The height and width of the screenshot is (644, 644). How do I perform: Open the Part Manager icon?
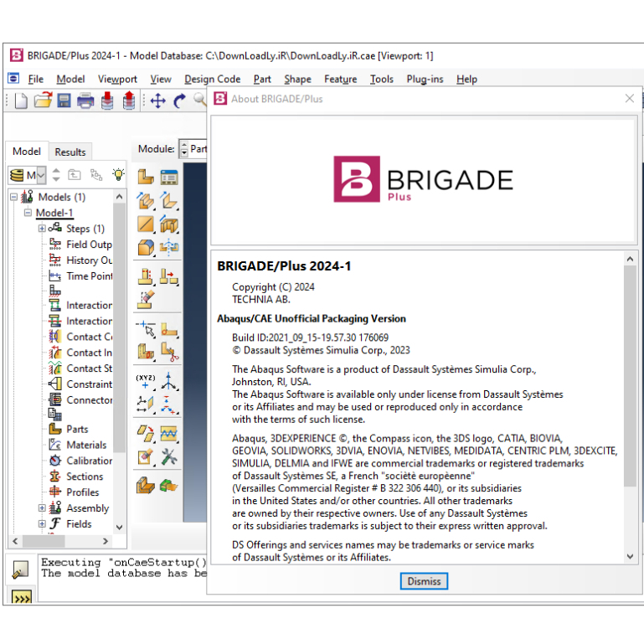pyautogui.click(x=169, y=178)
